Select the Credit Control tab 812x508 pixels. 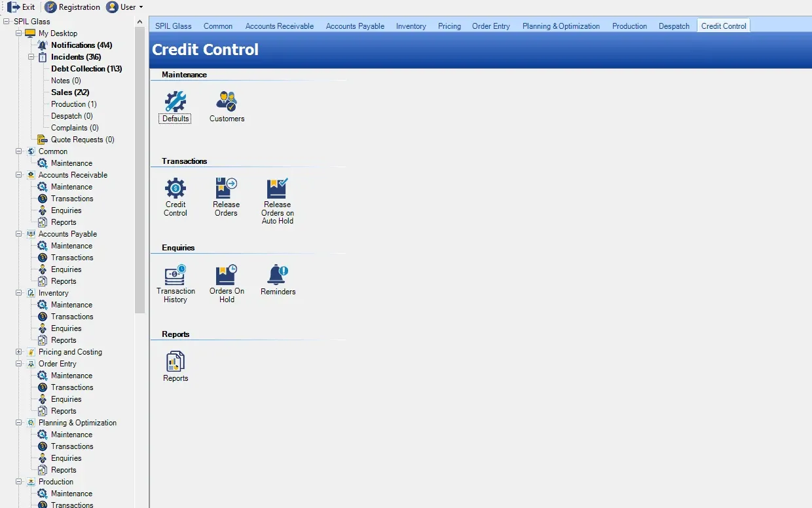724,26
